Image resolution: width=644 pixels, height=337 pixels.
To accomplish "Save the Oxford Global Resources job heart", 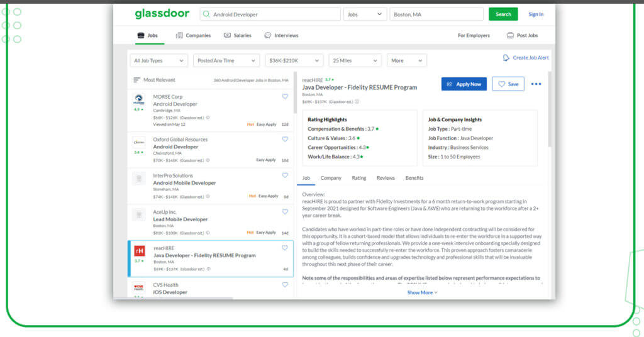I will click(x=285, y=139).
